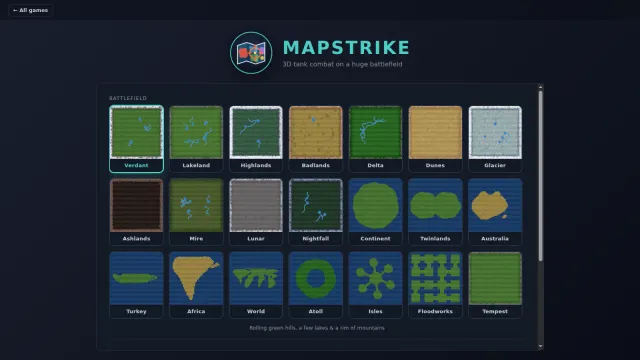Click the scrollbar up arrow
This screenshot has width=640, height=360.
540,87
